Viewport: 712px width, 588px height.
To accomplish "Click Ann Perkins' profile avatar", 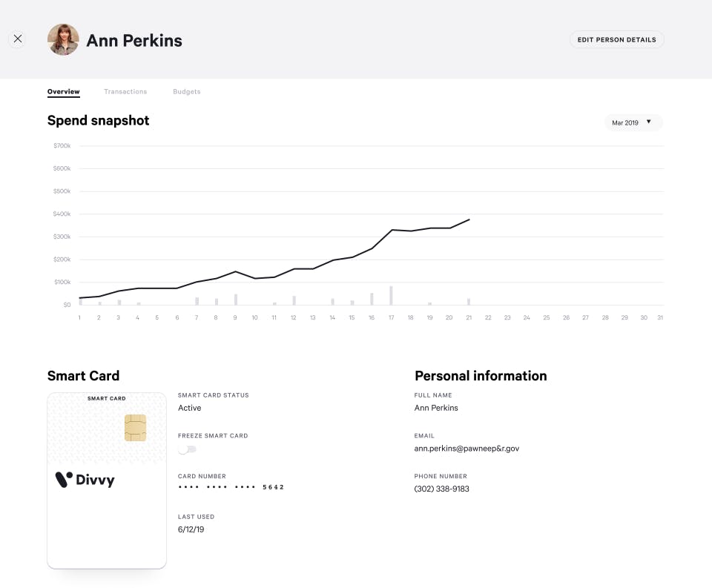I will click(x=63, y=39).
